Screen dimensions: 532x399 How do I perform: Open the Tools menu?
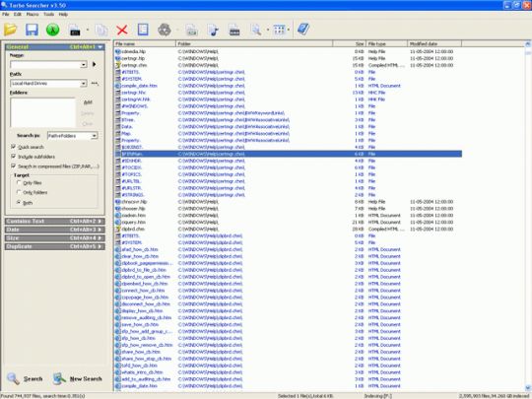pyautogui.click(x=48, y=14)
